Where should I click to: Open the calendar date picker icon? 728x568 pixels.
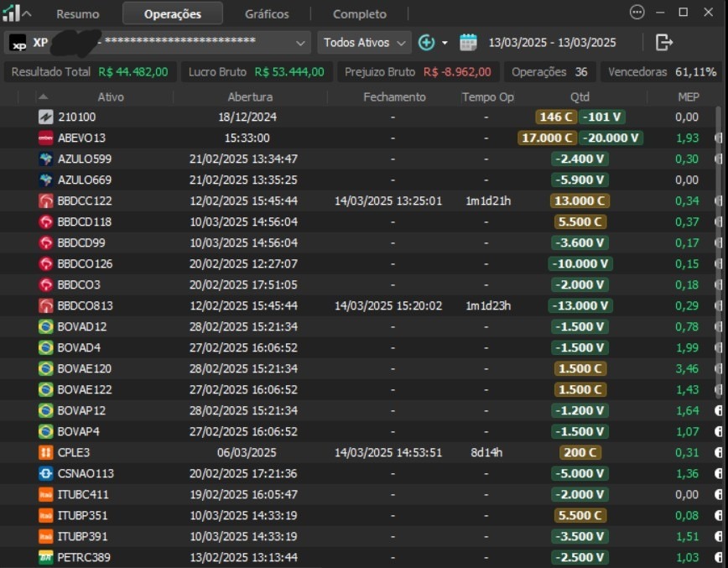click(468, 43)
